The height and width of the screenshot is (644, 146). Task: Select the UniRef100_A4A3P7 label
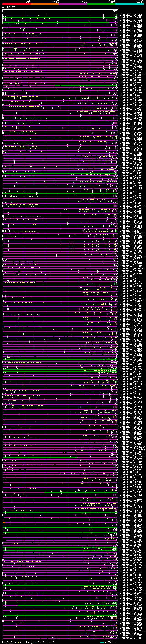tap(131, 492)
